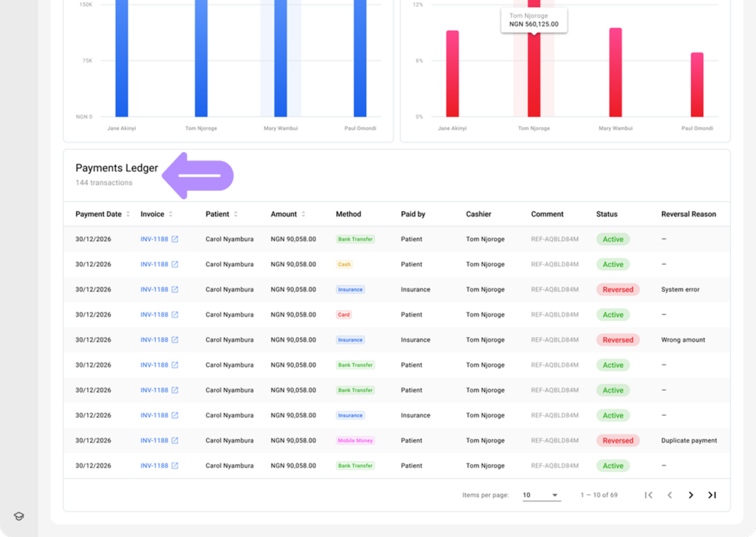This screenshot has width=756, height=537.
Task: Open INV-1188 link in Mobile Money row
Action: pyautogui.click(x=154, y=440)
